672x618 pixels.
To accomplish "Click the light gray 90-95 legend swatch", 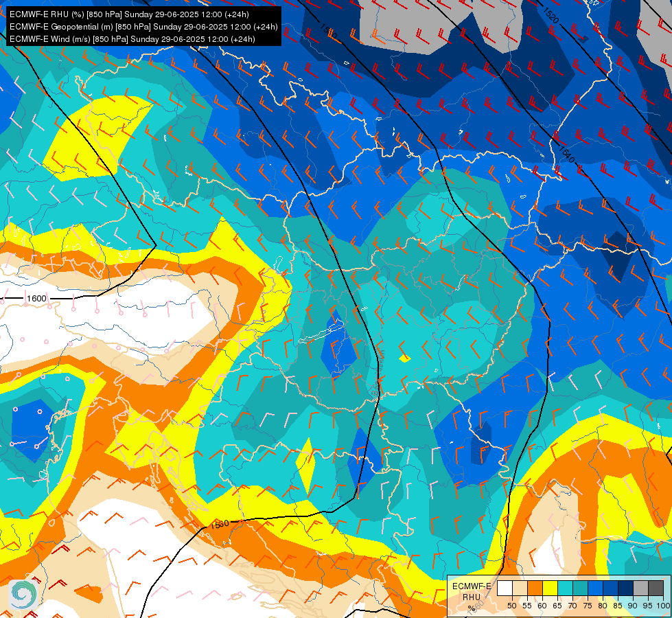I will click(x=640, y=588).
